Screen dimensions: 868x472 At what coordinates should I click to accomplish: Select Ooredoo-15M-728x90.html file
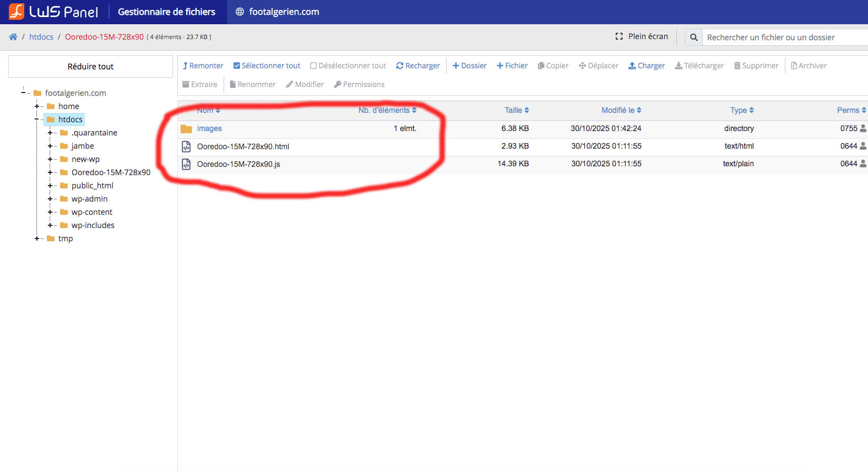(243, 147)
